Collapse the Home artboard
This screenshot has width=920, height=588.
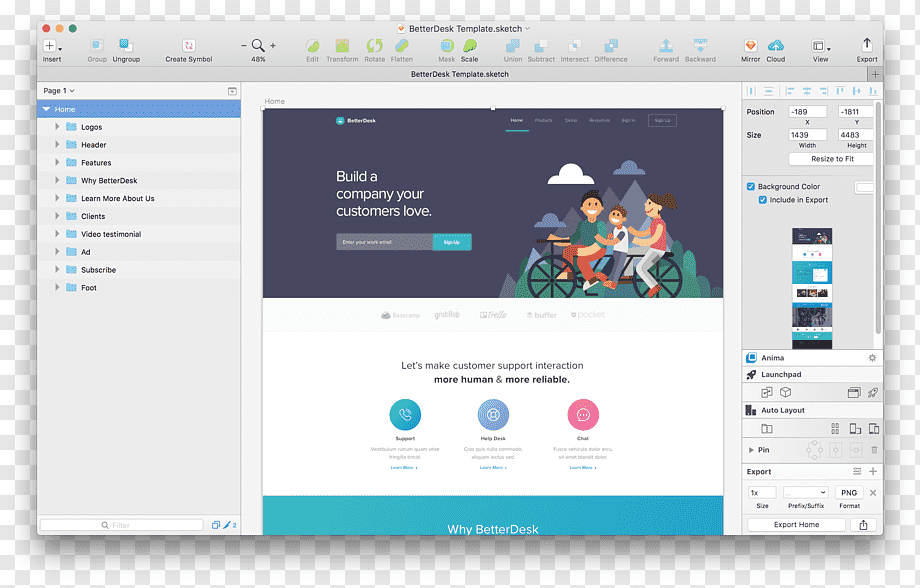[46, 109]
